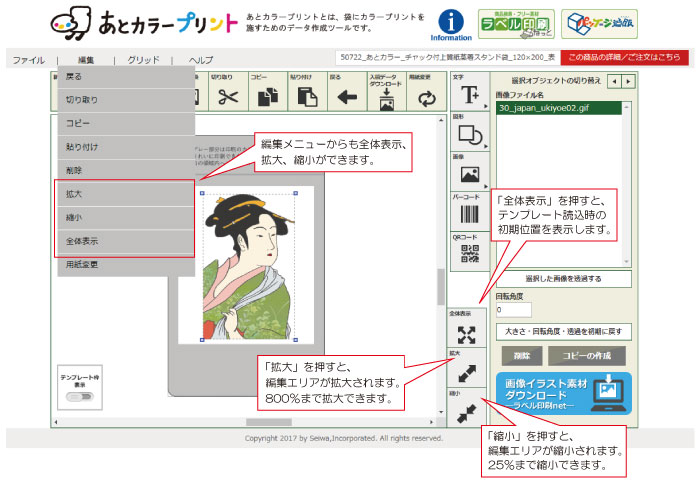Click the コピーの作成 button
The height and width of the screenshot is (480, 700).
tap(587, 356)
